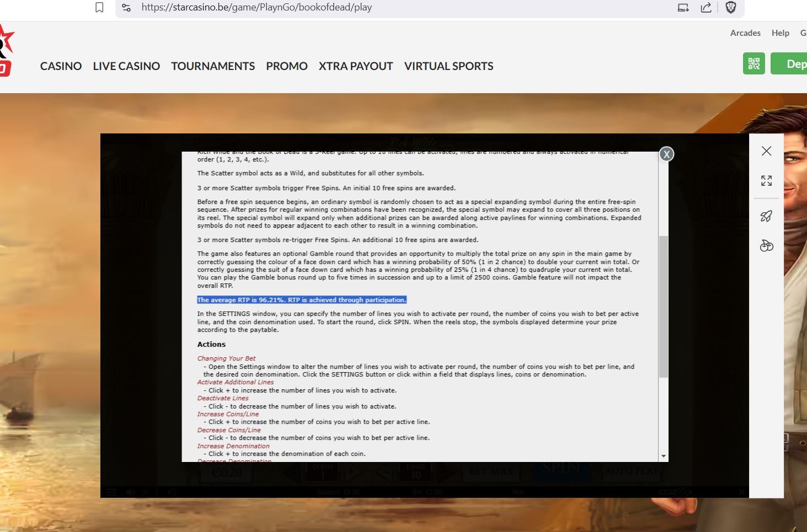This screenshot has width=807, height=532.
Task: Open the green QR code button
Action: (x=753, y=64)
